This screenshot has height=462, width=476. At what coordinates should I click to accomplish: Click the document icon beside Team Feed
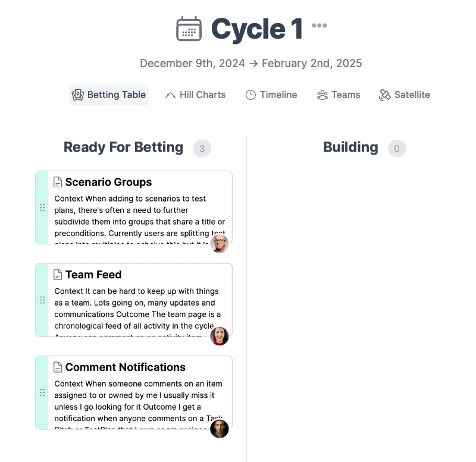[x=58, y=275]
